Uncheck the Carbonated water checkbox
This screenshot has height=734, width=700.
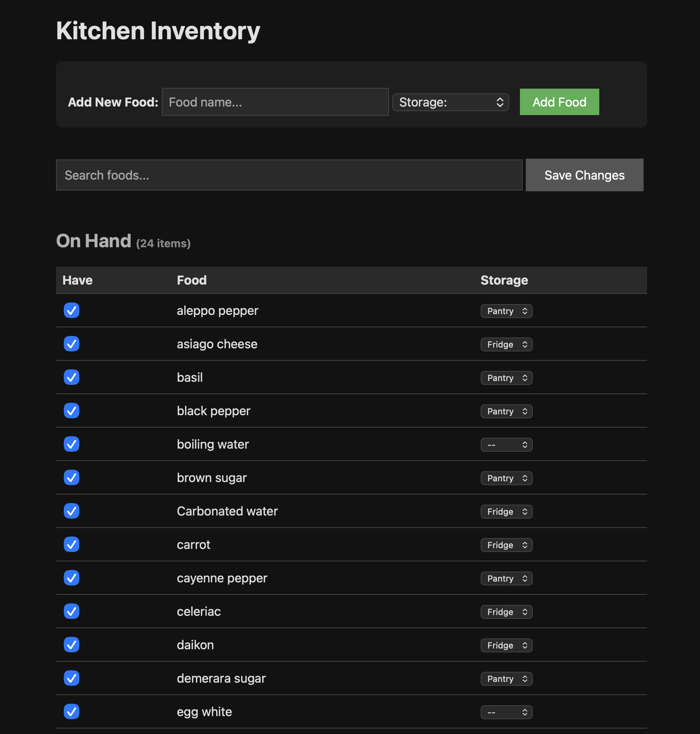[x=71, y=511]
